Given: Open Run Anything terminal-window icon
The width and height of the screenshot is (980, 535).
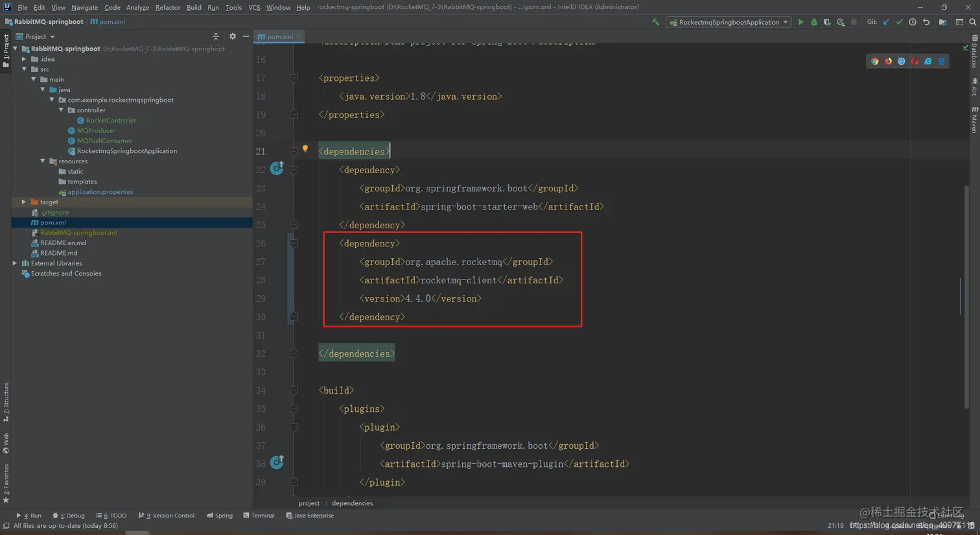Looking at the screenshot, I should click(x=959, y=22).
